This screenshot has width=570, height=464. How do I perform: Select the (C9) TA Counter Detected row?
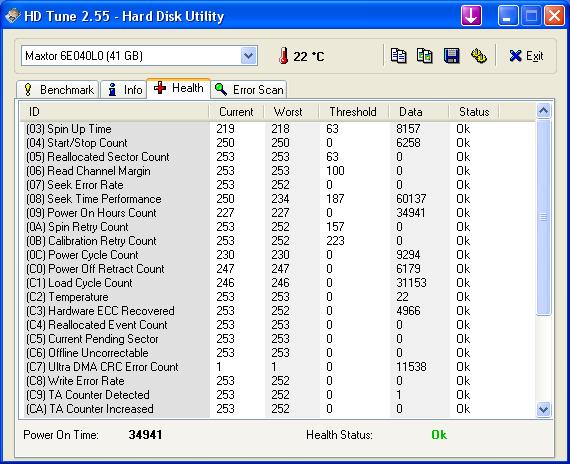click(278, 395)
